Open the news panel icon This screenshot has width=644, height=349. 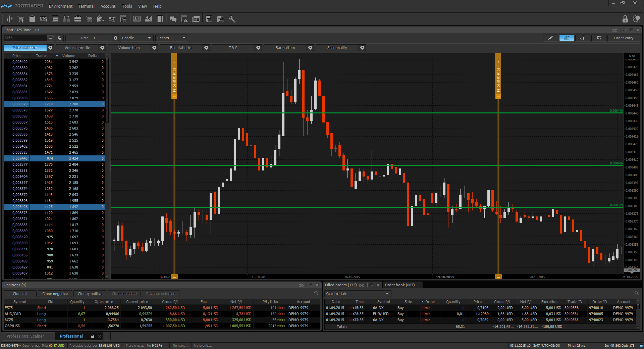pos(196,19)
